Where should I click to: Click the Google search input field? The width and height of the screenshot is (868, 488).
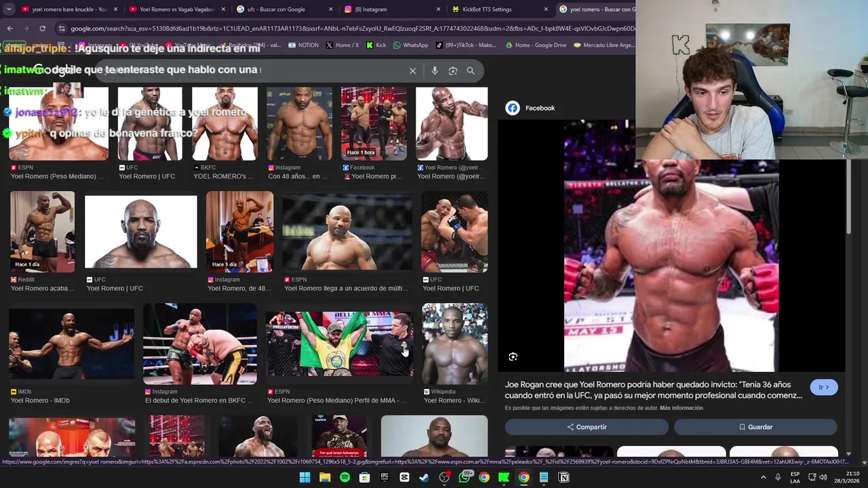251,70
